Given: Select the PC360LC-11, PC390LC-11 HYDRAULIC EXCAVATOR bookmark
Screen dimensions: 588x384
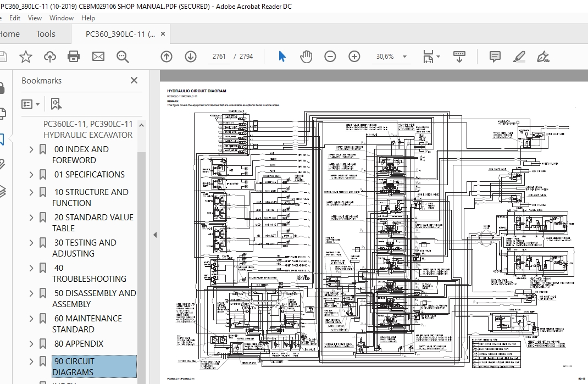Looking at the screenshot, I should click(88, 130).
